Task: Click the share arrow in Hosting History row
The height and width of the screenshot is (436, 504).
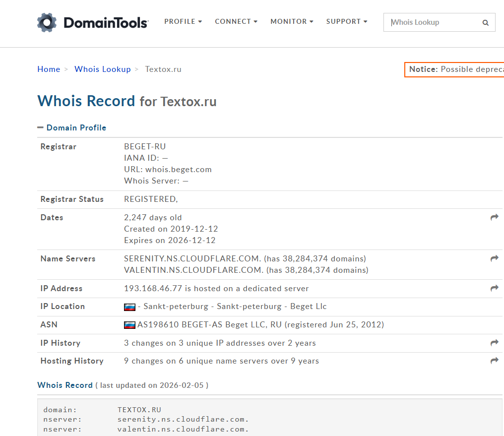Action: 495,361
